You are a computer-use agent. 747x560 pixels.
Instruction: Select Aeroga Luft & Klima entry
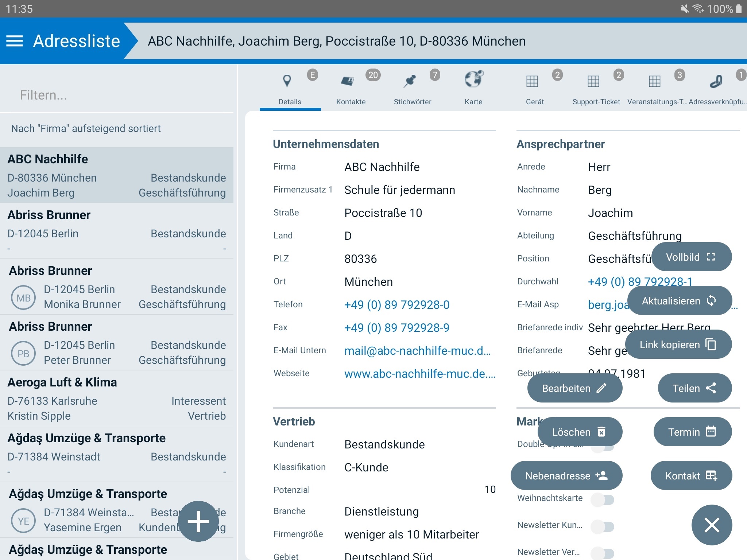[117, 398]
